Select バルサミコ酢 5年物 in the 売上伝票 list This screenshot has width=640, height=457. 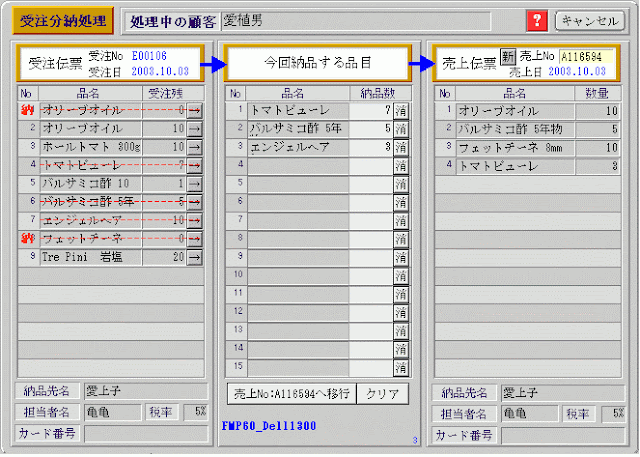pyautogui.click(x=515, y=129)
